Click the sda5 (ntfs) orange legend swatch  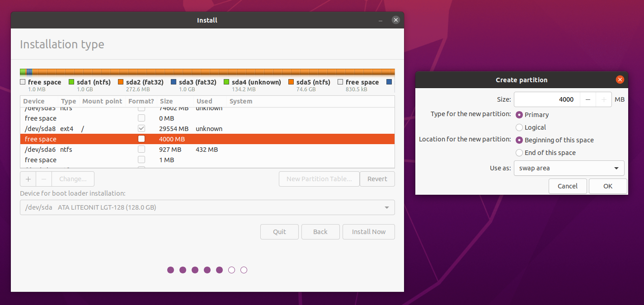pos(291,82)
